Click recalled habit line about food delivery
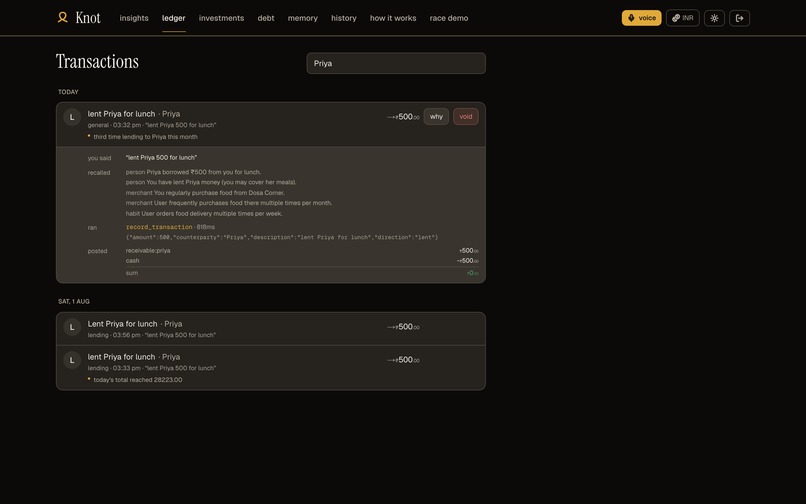 (204, 213)
